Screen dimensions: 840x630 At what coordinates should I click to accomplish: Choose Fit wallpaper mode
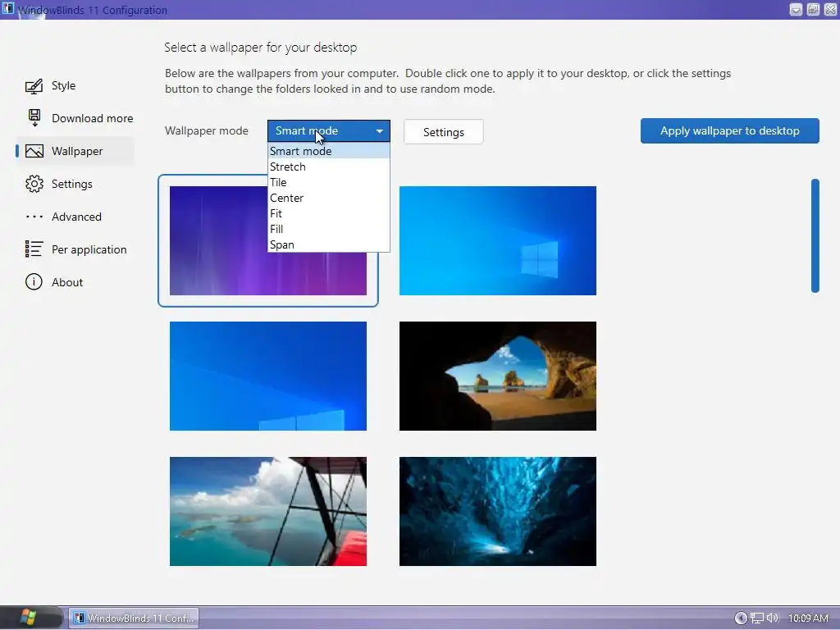click(x=328, y=213)
